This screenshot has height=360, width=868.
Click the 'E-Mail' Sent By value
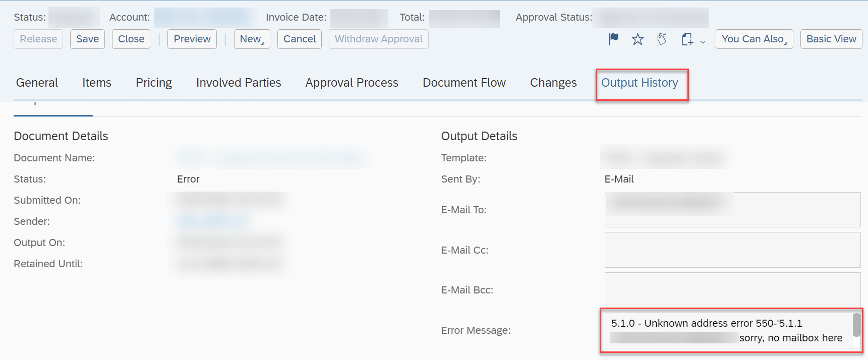(x=619, y=179)
